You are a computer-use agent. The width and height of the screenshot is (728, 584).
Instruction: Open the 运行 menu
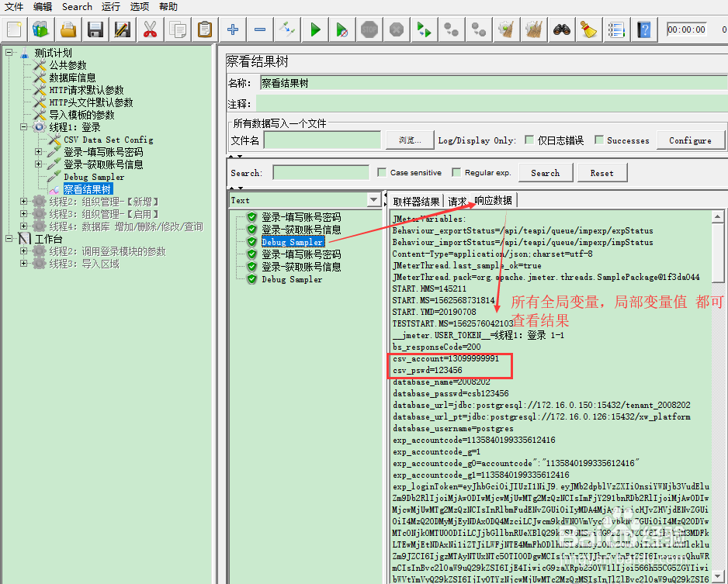[111, 6]
